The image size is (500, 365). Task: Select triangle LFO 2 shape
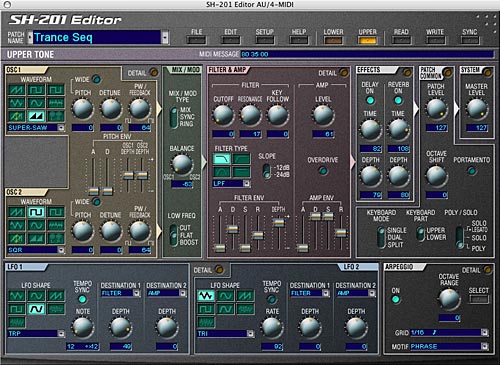(x=206, y=296)
